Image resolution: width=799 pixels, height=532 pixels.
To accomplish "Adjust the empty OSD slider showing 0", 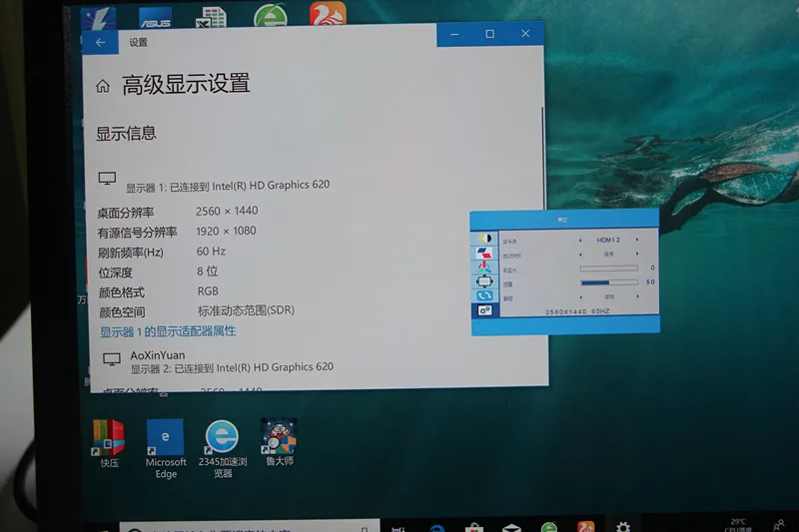I will pyautogui.click(x=609, y=267).
